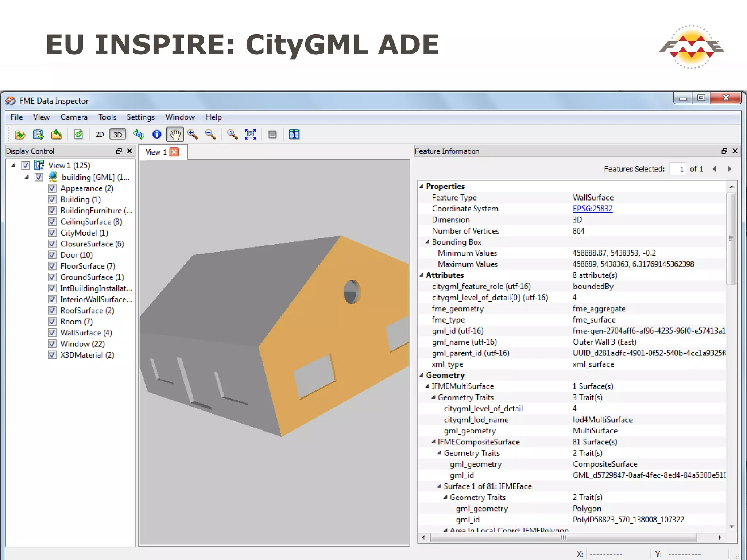Select the Zoom Out magnifier tool

[210, 135]
